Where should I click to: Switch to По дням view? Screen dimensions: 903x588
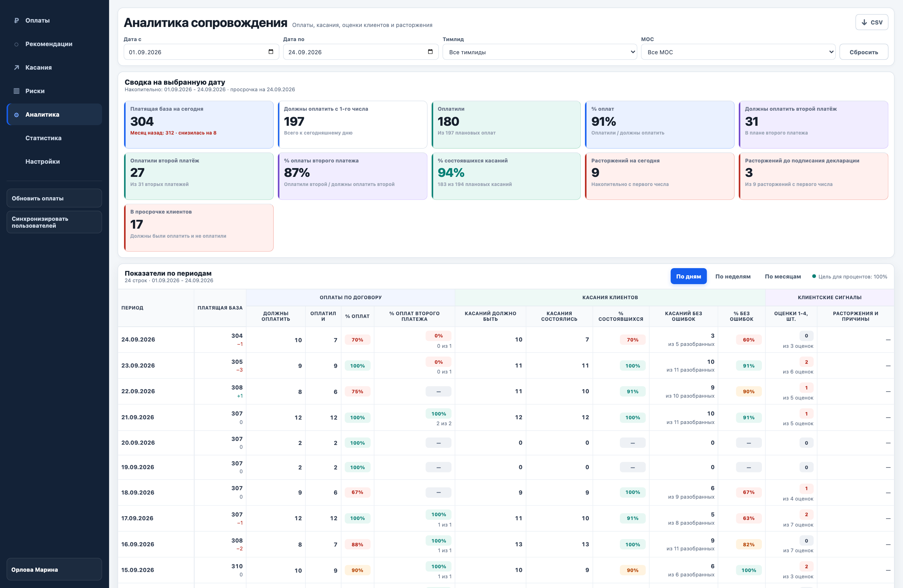688,276
